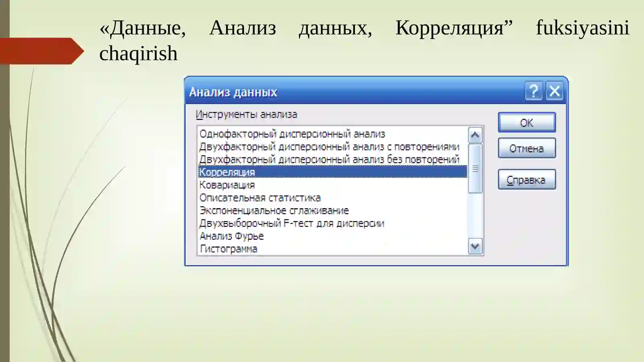Image resolution: width=644 pixels, height=362 pixels.
Task: Click the list scroll up arrow
Action: [475, 135]
